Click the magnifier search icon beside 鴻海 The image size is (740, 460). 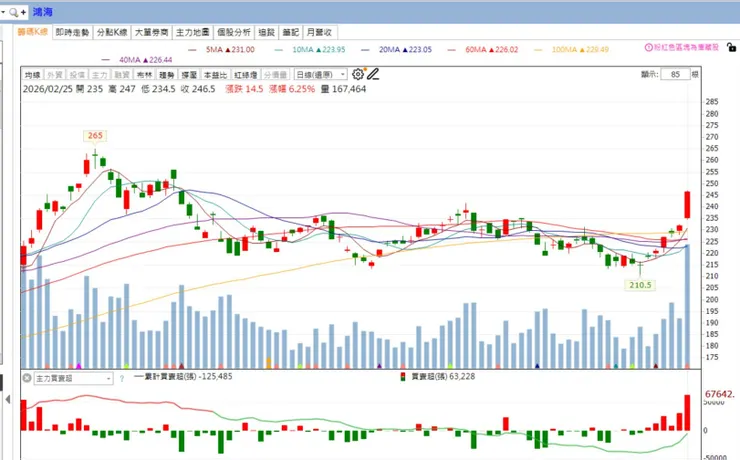(x=14, y=12)
